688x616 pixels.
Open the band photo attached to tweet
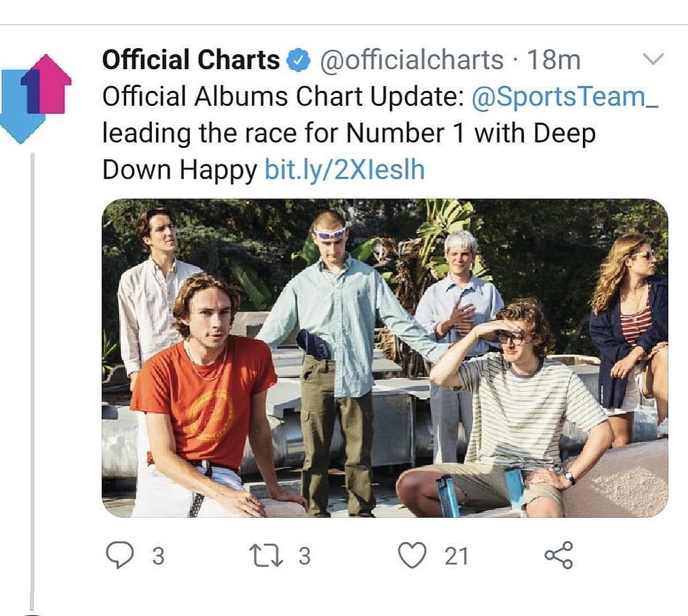[385, 358]
